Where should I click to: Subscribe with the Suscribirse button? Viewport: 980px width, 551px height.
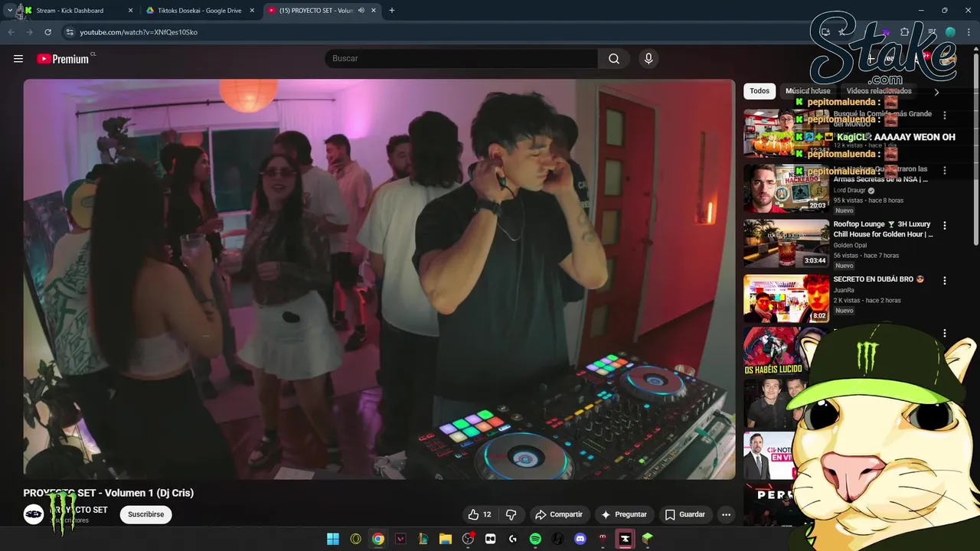(145, 514)
